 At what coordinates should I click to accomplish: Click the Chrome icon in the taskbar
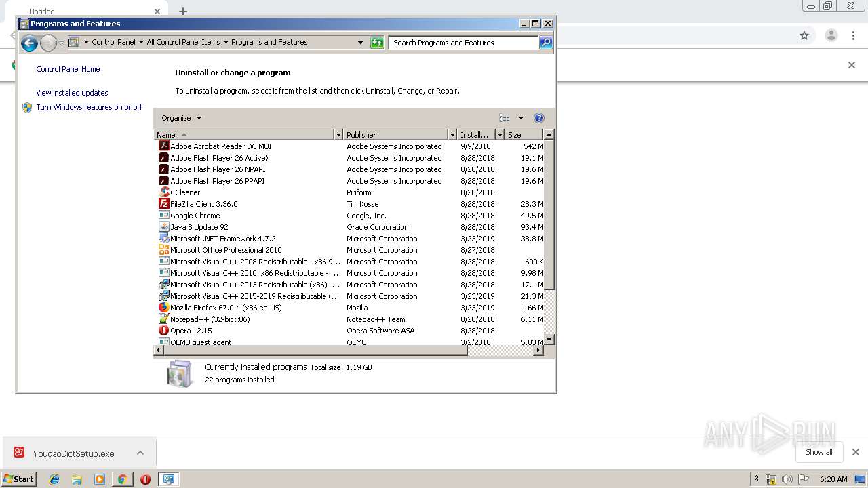122,479
